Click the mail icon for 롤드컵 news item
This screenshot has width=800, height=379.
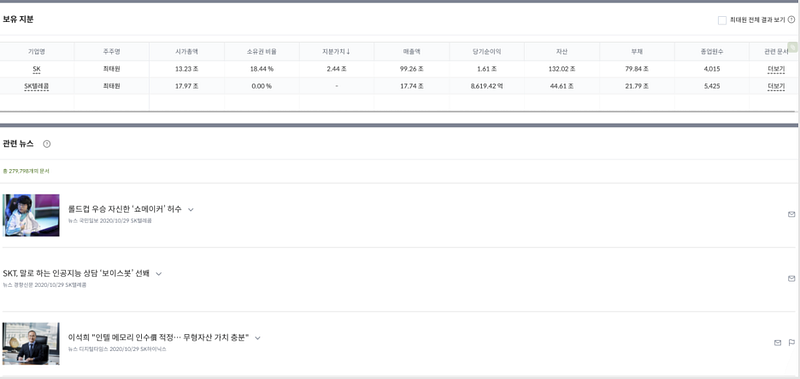(791, 214)
